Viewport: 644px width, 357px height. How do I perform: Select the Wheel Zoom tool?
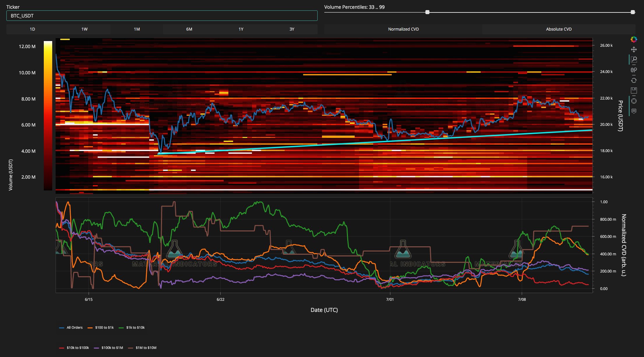[x=634, y=70]
